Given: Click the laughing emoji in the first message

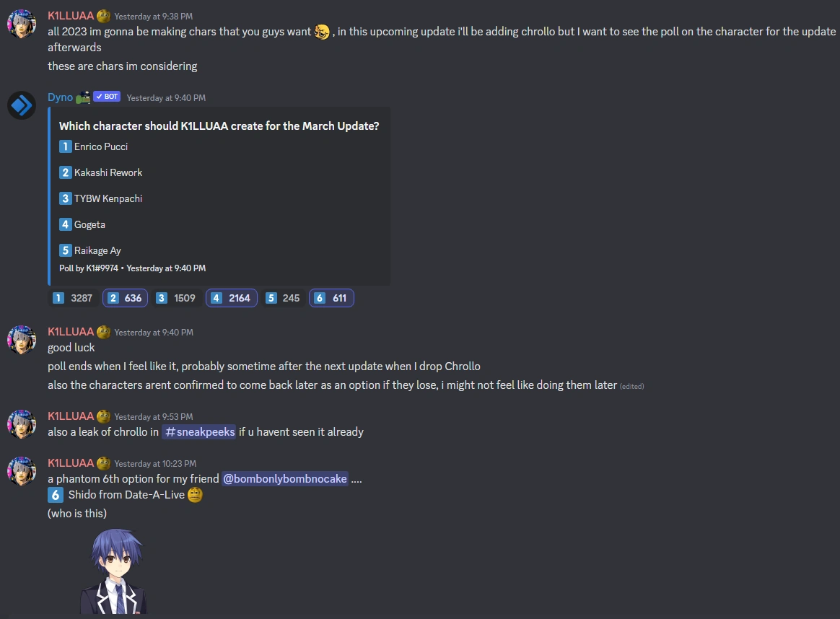Looking at the screenshot, I should 322,32.
